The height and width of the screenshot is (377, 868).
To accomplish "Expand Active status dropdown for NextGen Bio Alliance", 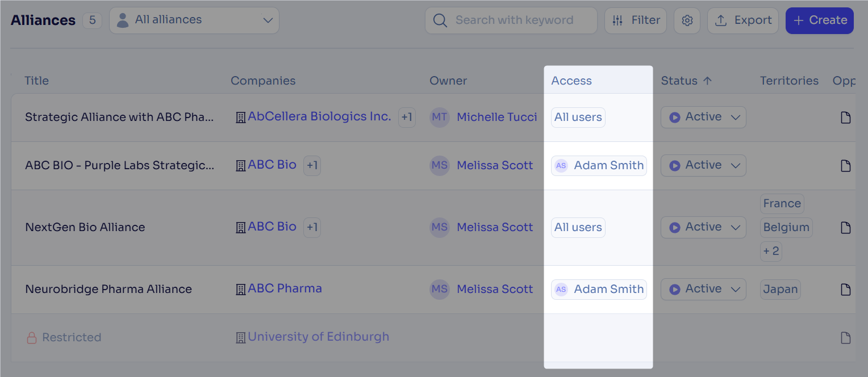I will pyautogui.click(x=703, y=227).
